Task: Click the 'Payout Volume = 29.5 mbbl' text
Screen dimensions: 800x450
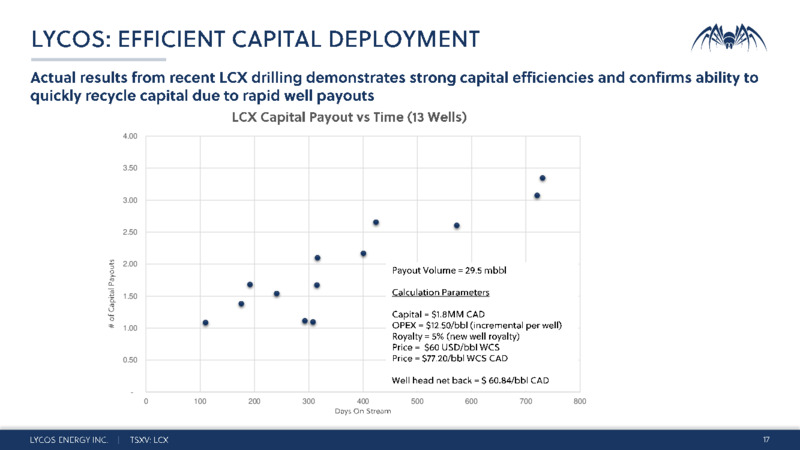Action: 449,270
